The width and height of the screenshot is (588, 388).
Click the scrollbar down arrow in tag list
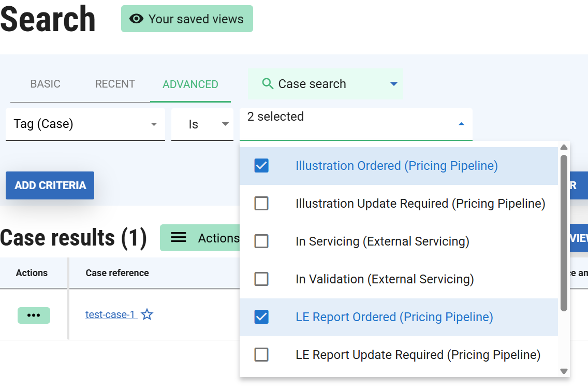point(564,371)
